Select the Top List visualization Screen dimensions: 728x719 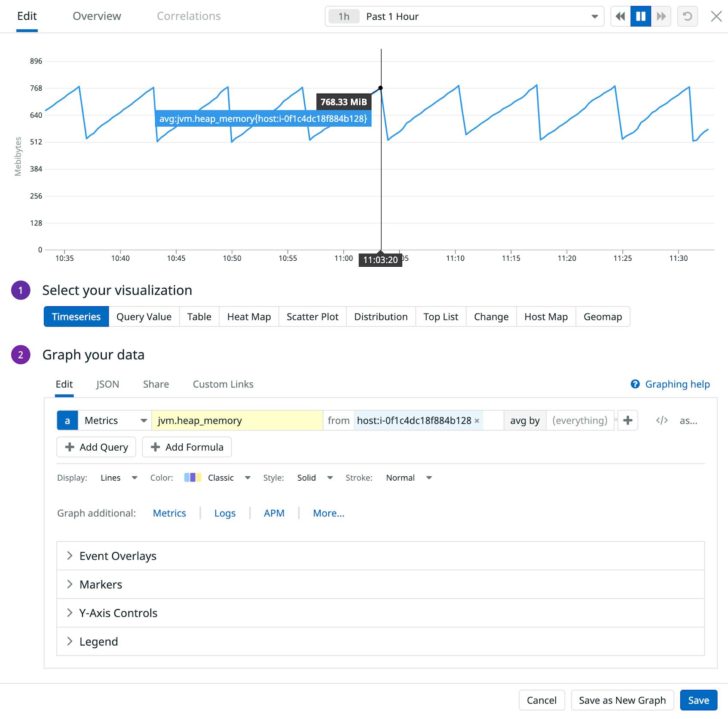tap(440, 317)
